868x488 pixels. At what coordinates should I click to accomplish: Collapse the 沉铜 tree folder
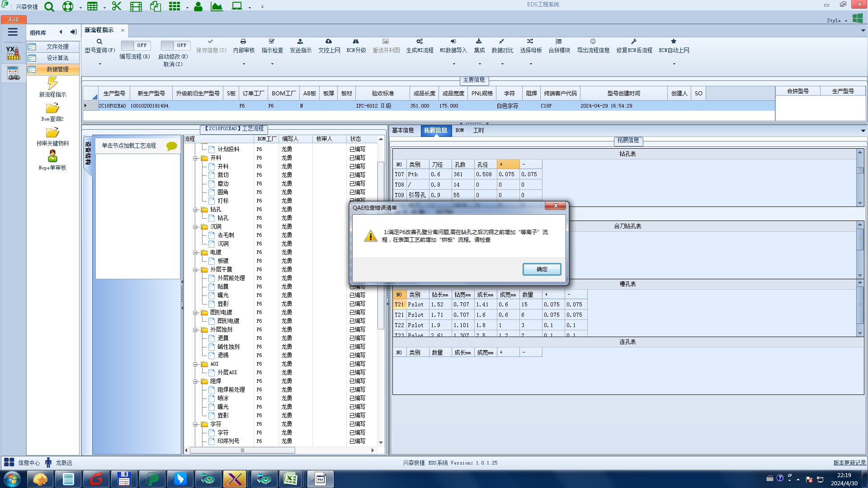click(x=195, y=227)
